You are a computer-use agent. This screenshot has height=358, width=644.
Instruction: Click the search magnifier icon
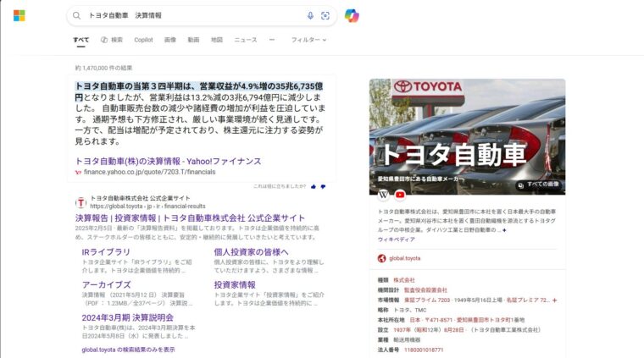tap(76, 15)
